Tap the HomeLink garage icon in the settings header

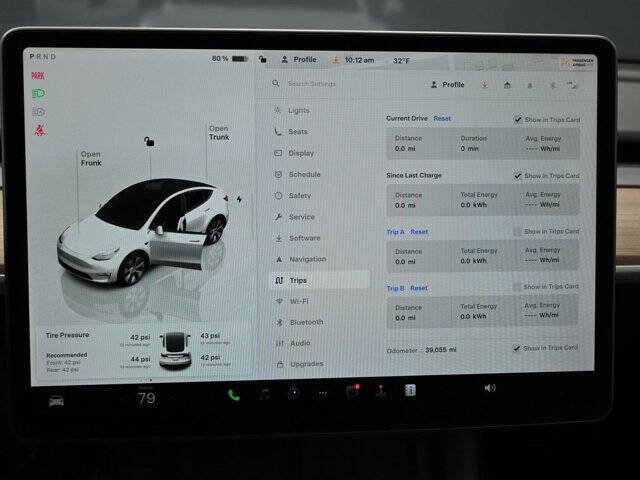click(x=507, y=85)
